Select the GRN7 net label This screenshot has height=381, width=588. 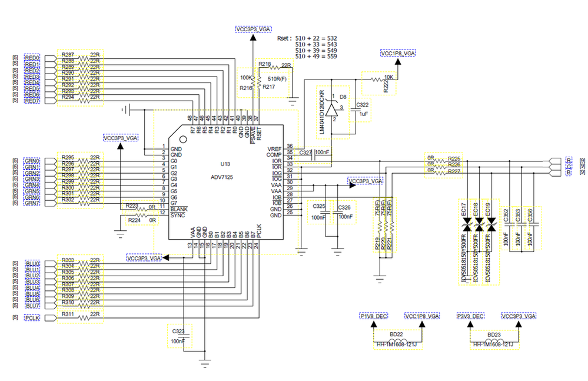click(x=32, y=203)
